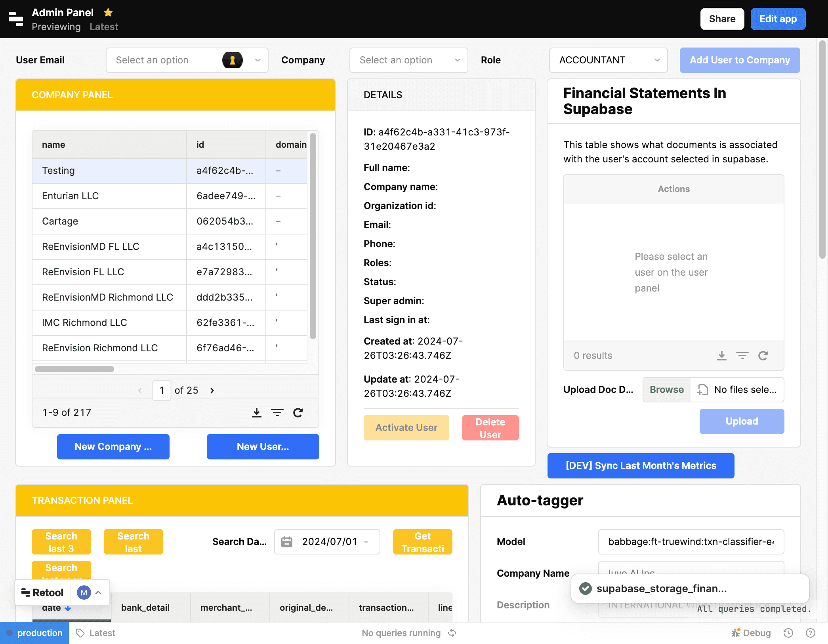Open the Role ACCOUNTANT dropdown
Screen dimensions: 828x644
(608, 60)
